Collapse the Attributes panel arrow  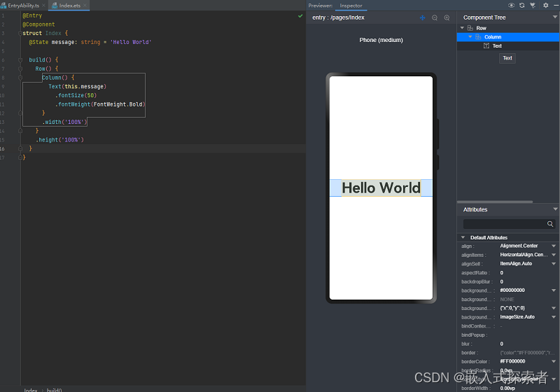555,209
